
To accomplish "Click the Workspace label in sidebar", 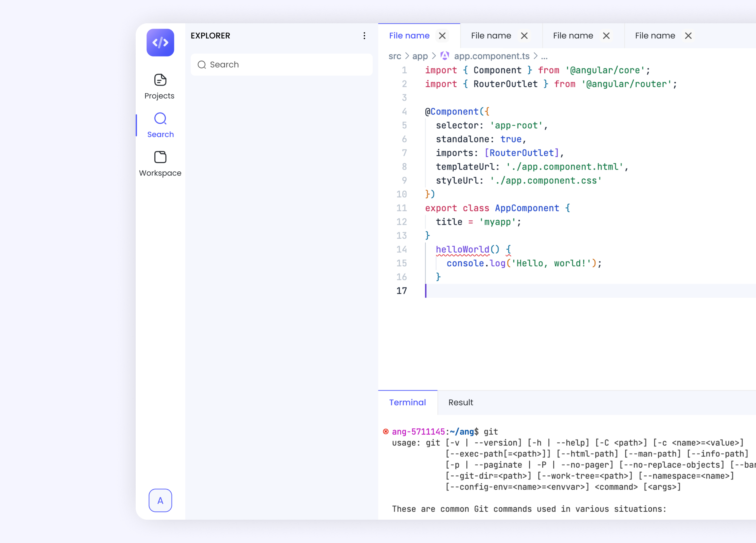I will 160,173.
